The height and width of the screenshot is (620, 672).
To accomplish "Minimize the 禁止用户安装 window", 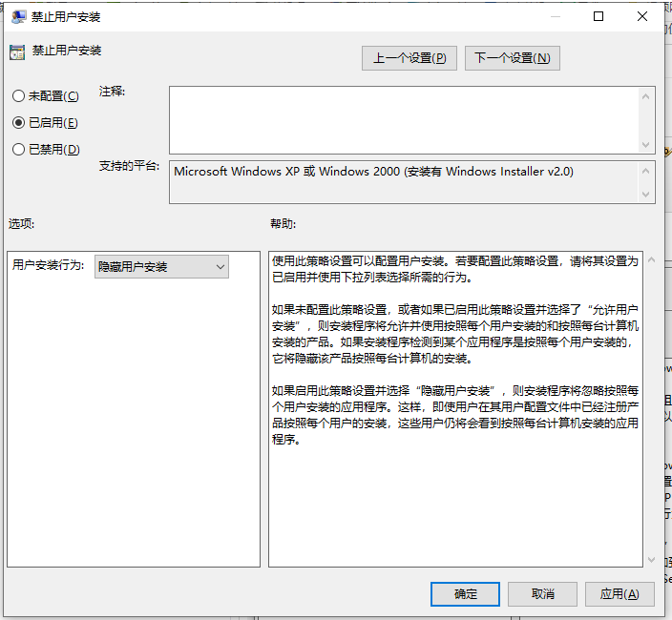I will tap(556, 16).
